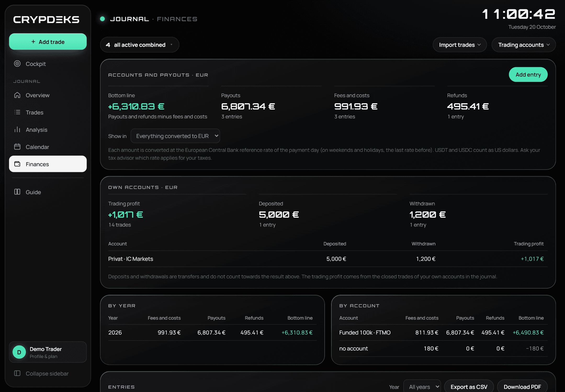
Task: Click the +6,490.83 € FTMO bottom line
Action: click(x=528, y=332)
